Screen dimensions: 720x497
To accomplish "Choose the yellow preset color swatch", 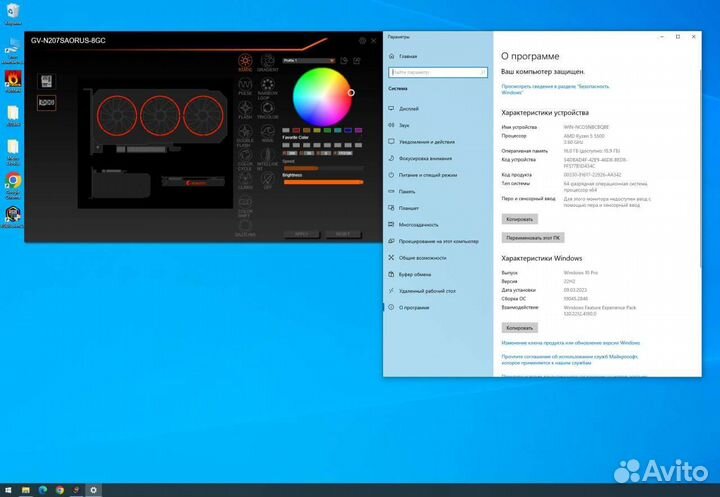I will (317, 130).
